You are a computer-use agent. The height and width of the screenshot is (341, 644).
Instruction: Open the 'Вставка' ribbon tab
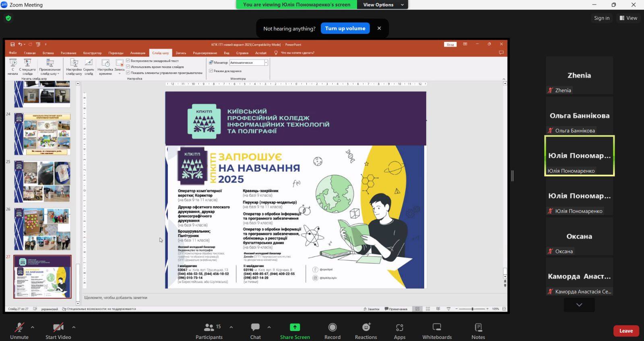(48, 53)
